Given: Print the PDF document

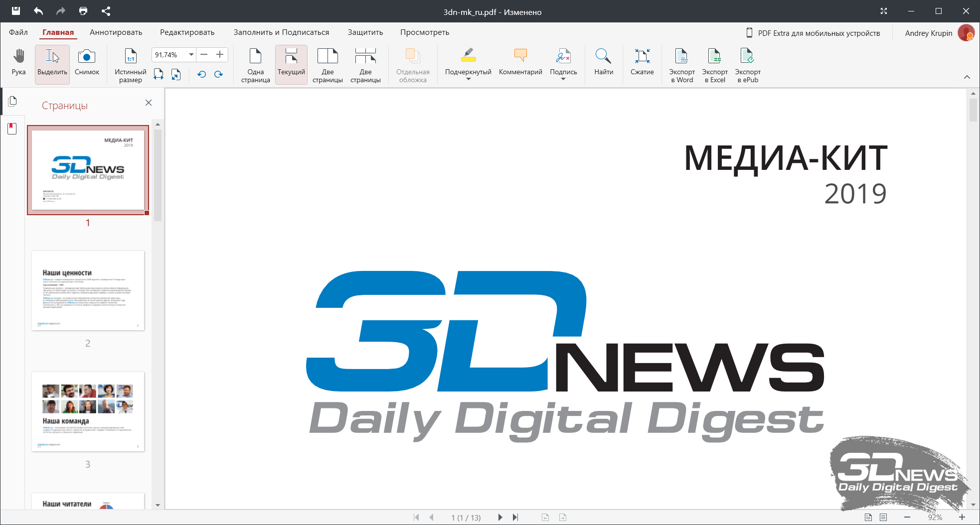Looking at the screenshot, I should click(x=83, y=11).
